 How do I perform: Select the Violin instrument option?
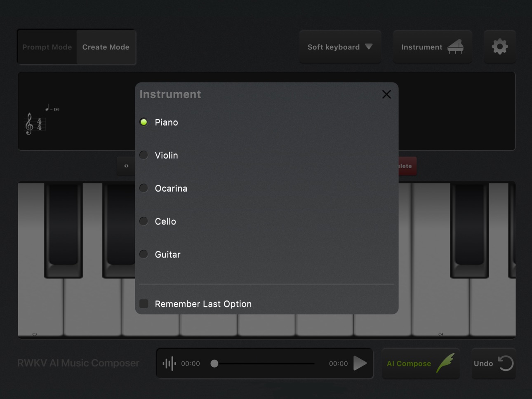[144, 155]
